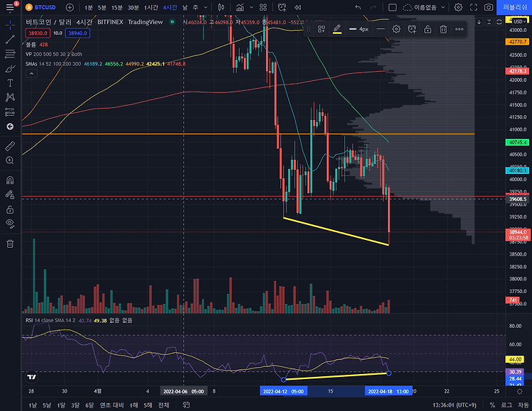This screenshot has width=532, height=411.
Task: Switch to 1시간 timeframe
Action: tap(151, 7)
